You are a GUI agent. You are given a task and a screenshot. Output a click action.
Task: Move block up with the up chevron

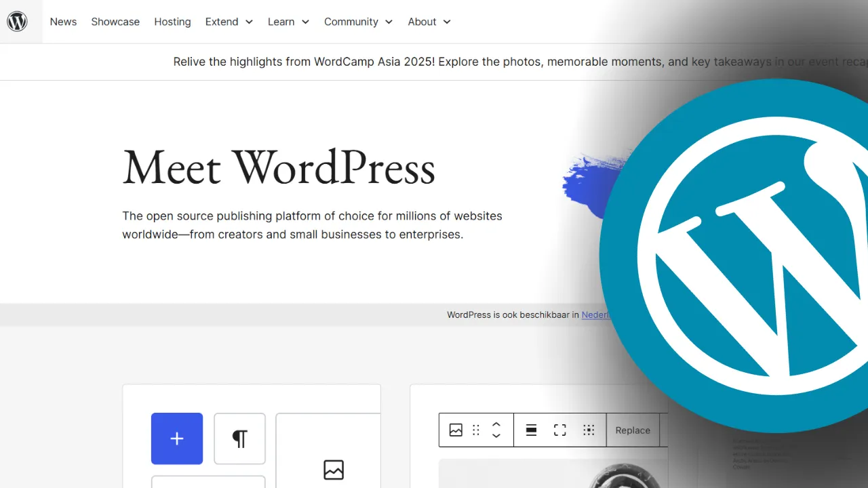coord(496,424)
